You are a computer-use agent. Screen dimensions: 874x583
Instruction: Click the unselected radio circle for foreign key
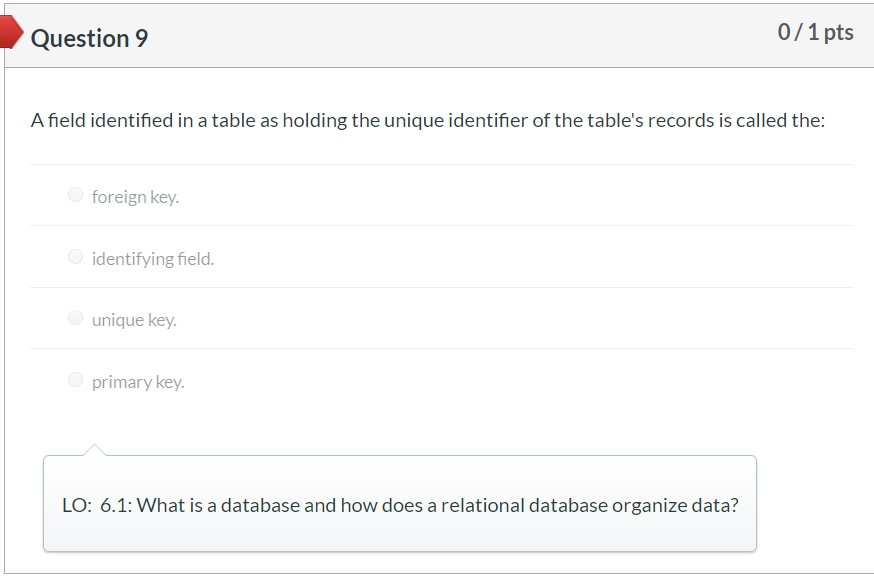tap(75, 194)
